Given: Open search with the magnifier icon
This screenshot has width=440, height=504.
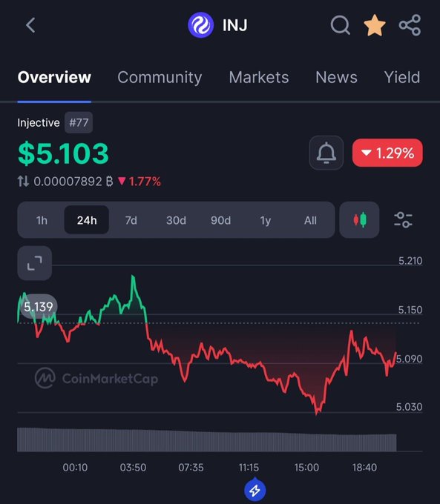Looking at the screenshot, I should click(341, 25).
